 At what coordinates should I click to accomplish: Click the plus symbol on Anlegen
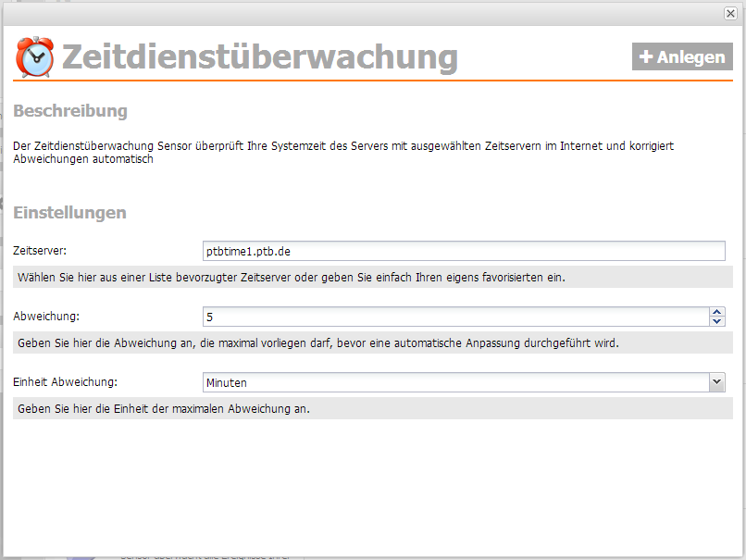646,56
